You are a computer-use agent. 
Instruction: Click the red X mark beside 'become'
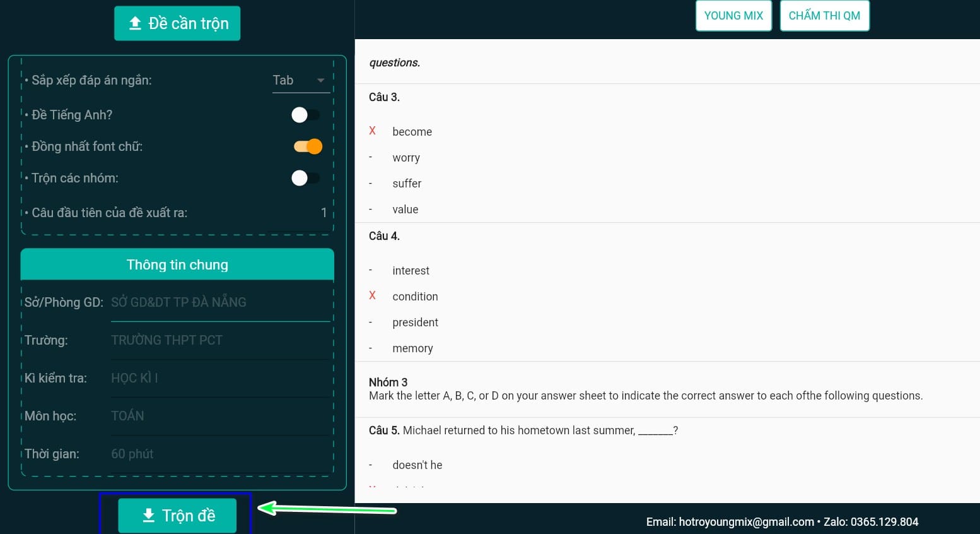[372, 131]
